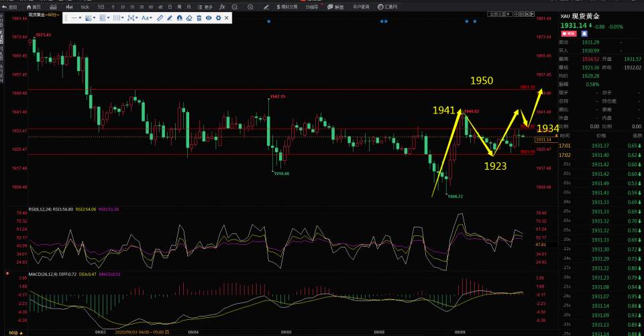Expand the 60分 period selector at bottom left
The height and width of the screenshot is (336, 644).
tap(15, 332)
